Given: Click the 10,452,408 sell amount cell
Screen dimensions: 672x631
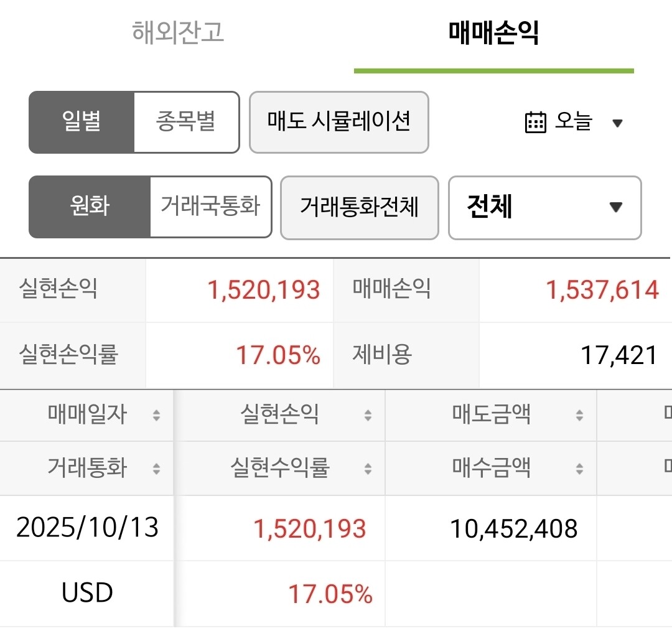Looking at the screenshot, I should [x=514, y=528].
